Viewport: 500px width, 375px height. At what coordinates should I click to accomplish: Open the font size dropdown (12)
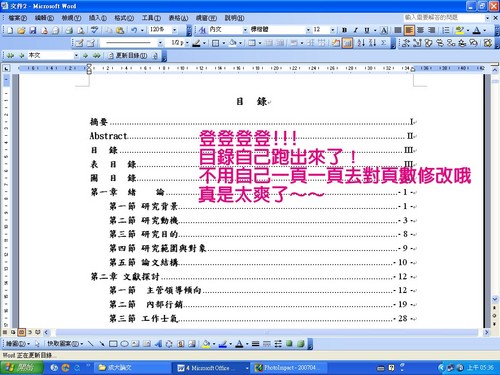[332, 30]
